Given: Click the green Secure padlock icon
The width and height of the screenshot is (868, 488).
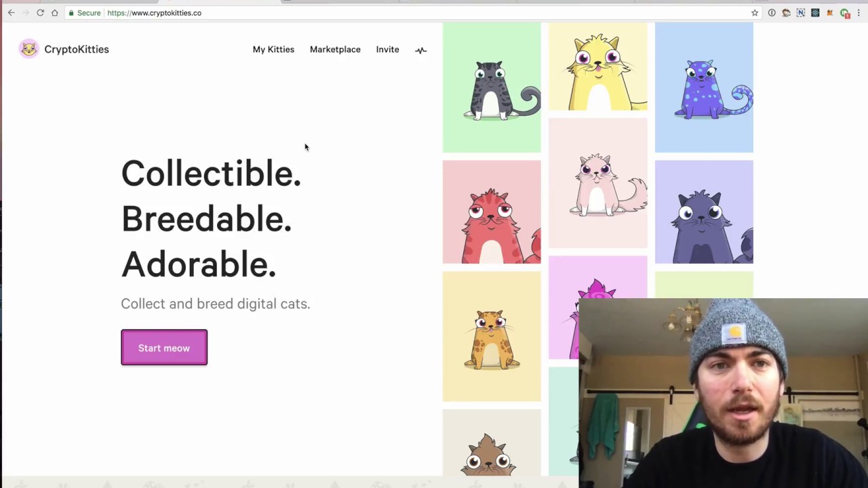Looking at the screenshot, I should (71, 13).
